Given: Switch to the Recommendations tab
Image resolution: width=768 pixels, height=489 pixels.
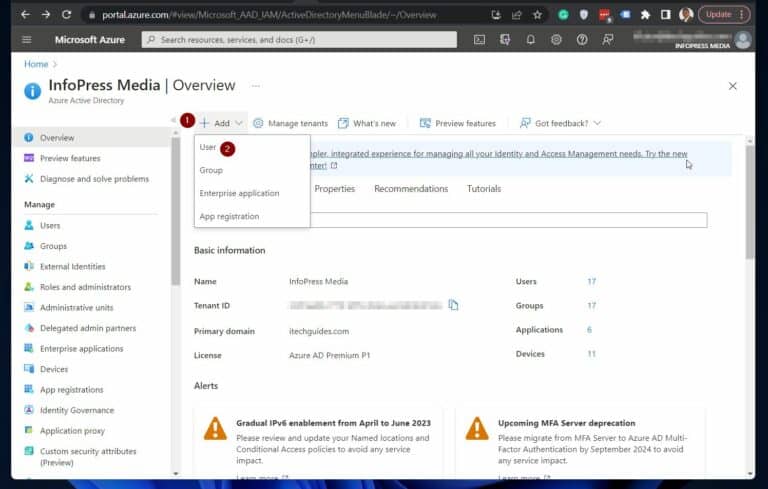Looking at the screenshot, I should tap(411, 189).
